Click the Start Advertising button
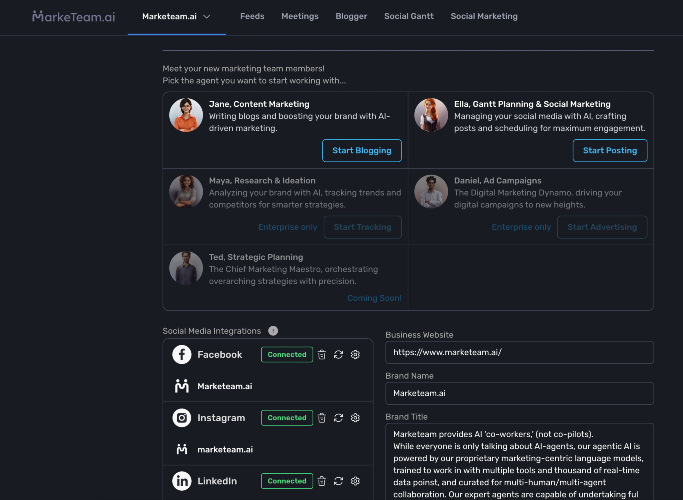The image size is (683, 500). (x=602, y=227)
